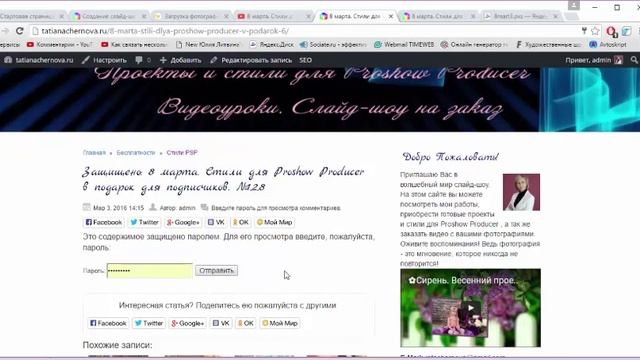Bookmark this page with the star icon
This screenshot has height=360, width=640.
pos(595,31)
